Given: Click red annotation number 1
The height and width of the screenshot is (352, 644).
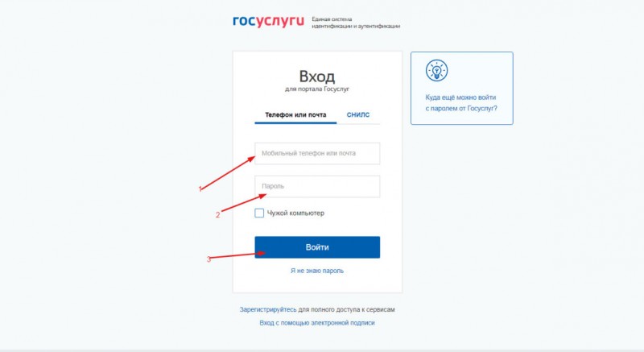Looking at the screenshot, I should [x=200, y=189].
